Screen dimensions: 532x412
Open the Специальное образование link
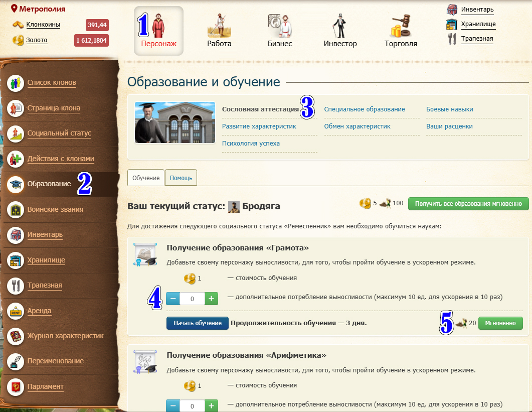[x=365, y=109]
